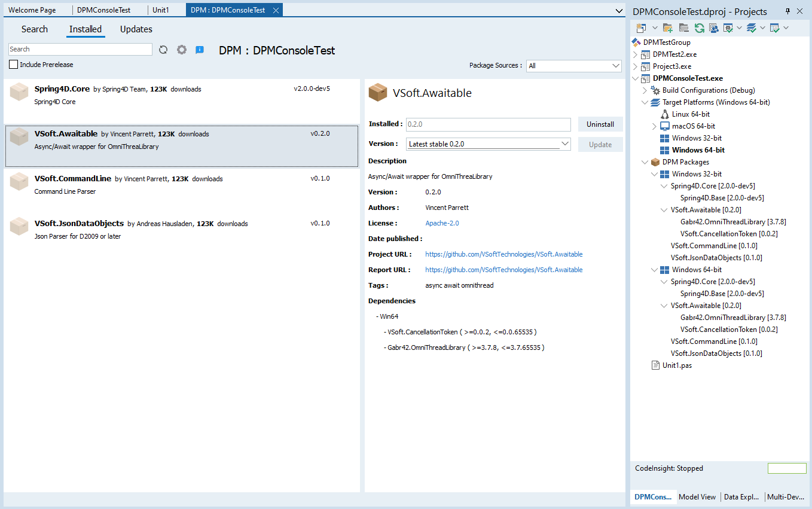Click the blue info speech-bubble icon
Image resolution: width=812 pixels, height=509 pixels.
[x=200, y=50]
